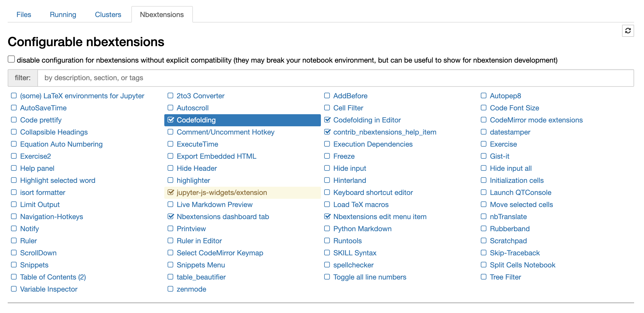644x313 pixels.
Task: Open the Files tab
Action: click(24, 15)
